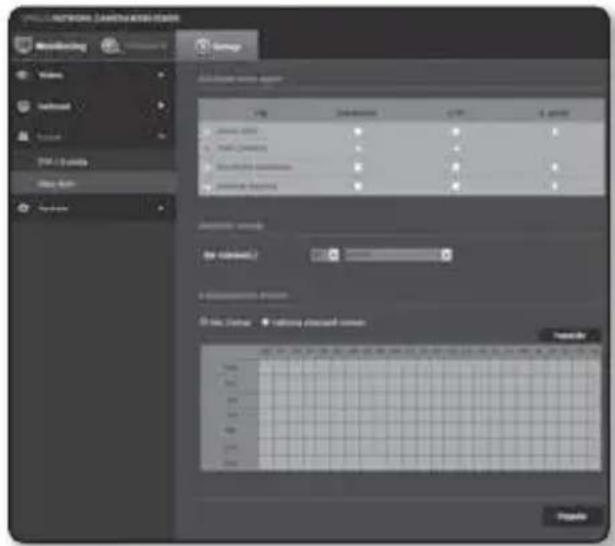
Task: Open the small interval dropdown
Action: [325, 255]
